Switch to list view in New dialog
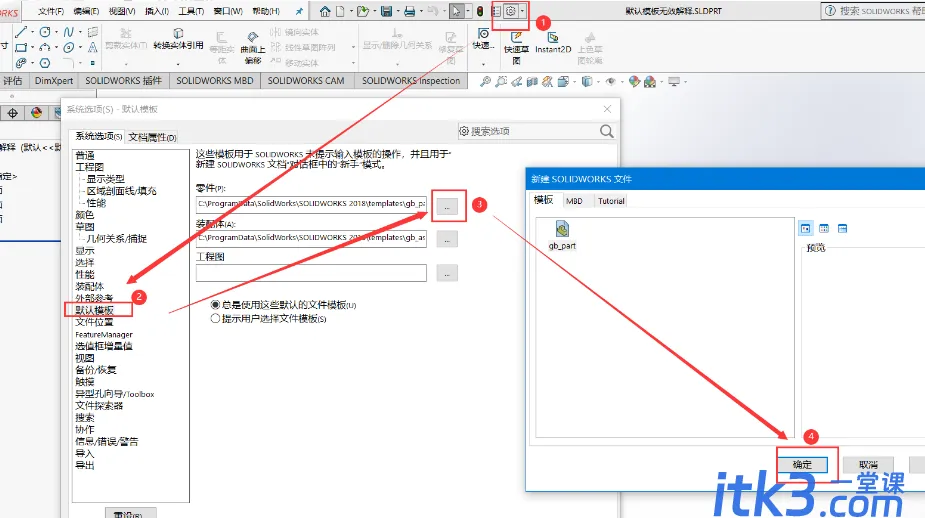The height and width of the screenshot is (518, 925). (824, 228)
